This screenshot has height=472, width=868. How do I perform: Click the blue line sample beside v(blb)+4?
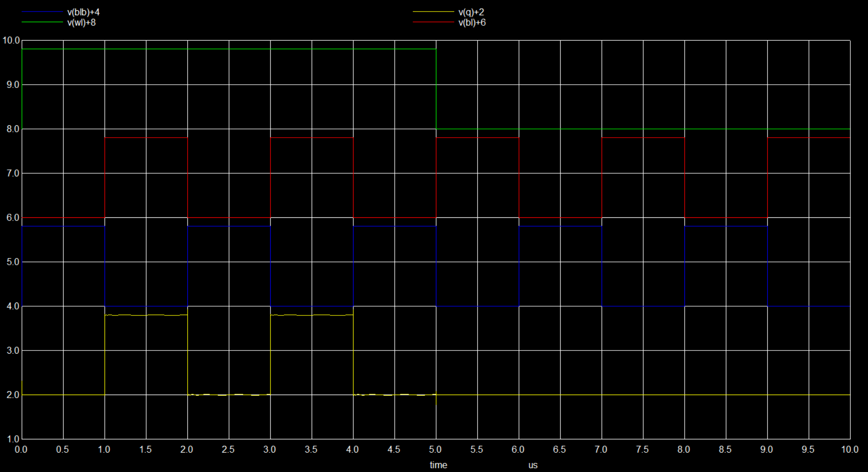pos(42,12)
